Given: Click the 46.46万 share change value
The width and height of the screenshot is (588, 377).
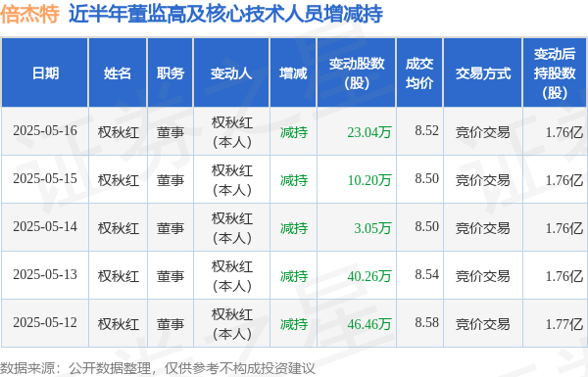Looking at the screenshot, I should pos(369,324).
